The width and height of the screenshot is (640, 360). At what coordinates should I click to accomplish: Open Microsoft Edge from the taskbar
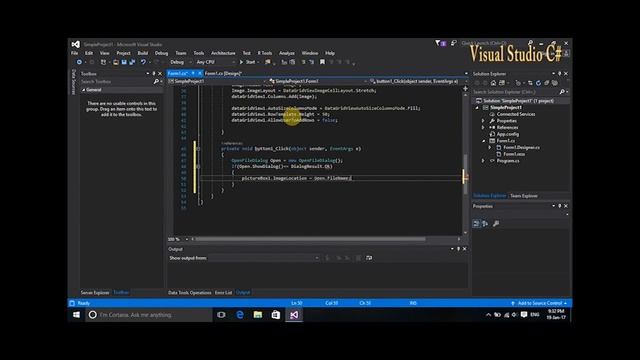pos(240,315)
